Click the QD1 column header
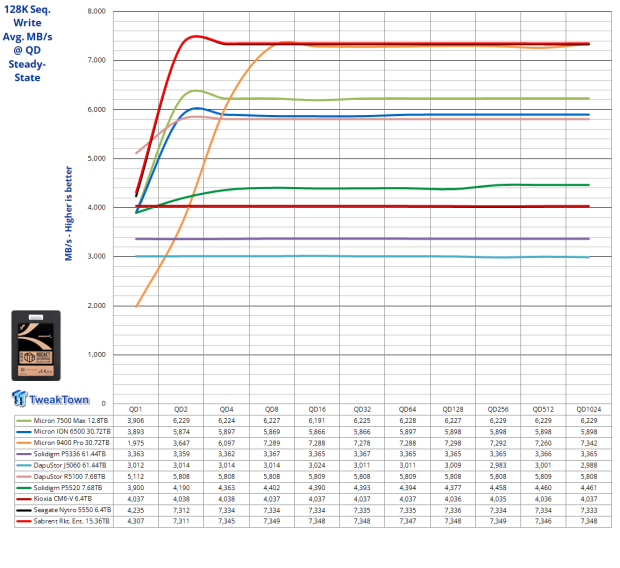Screen dimensions: 620x568 pos(136,409)
